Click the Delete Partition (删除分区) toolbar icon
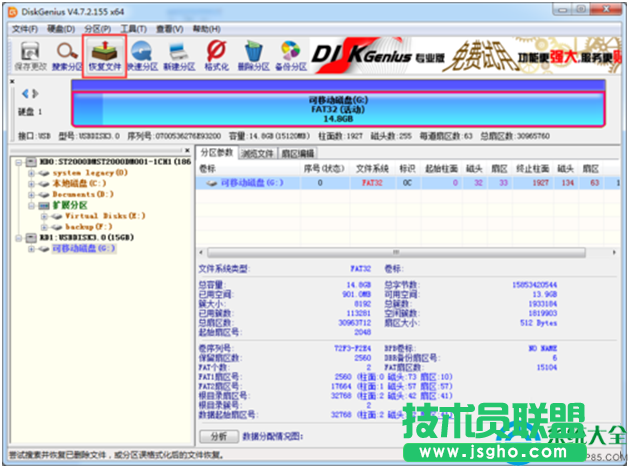Image resolution: width=630 pixels, height=468 pixels. 254,56
